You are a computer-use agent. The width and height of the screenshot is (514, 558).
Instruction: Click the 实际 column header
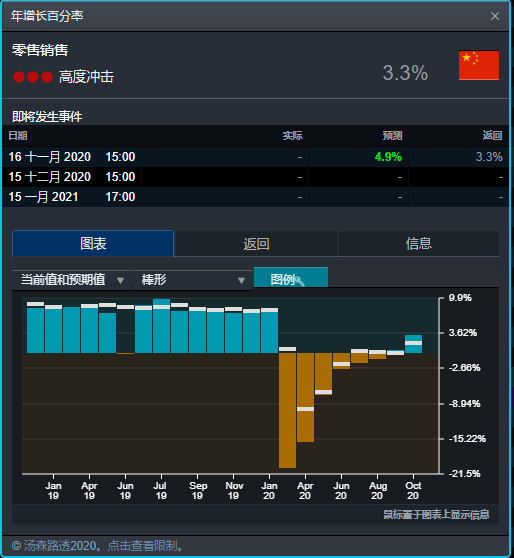[293, 136]
